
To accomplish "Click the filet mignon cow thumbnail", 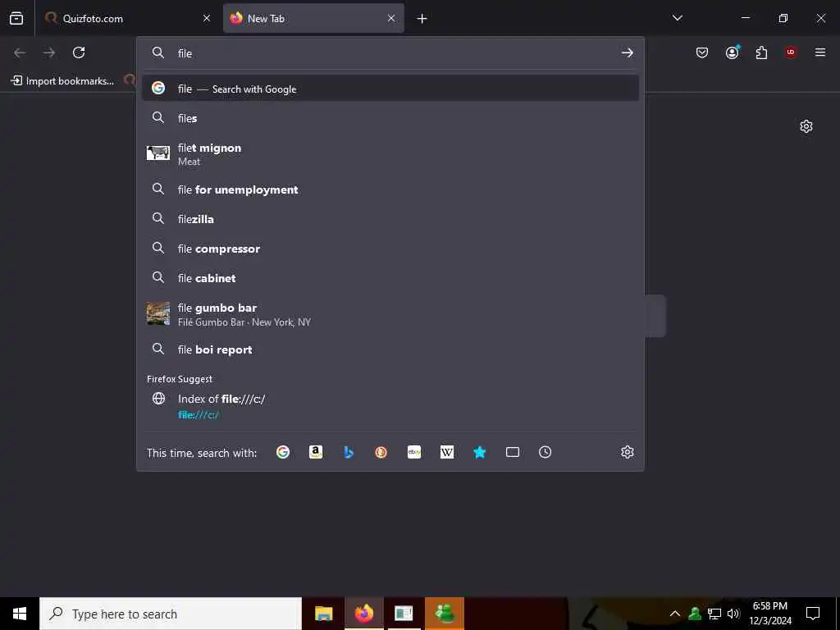I will point(158,153).
